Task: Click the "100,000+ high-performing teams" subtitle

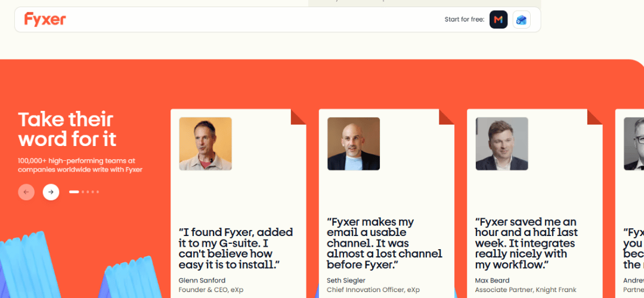Action: click(80, 165)
